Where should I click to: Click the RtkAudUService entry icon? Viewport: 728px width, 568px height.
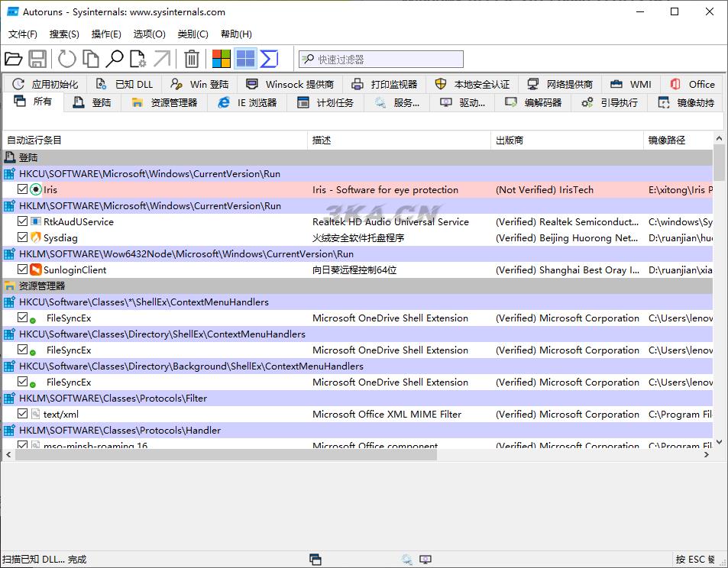(36, 221)
